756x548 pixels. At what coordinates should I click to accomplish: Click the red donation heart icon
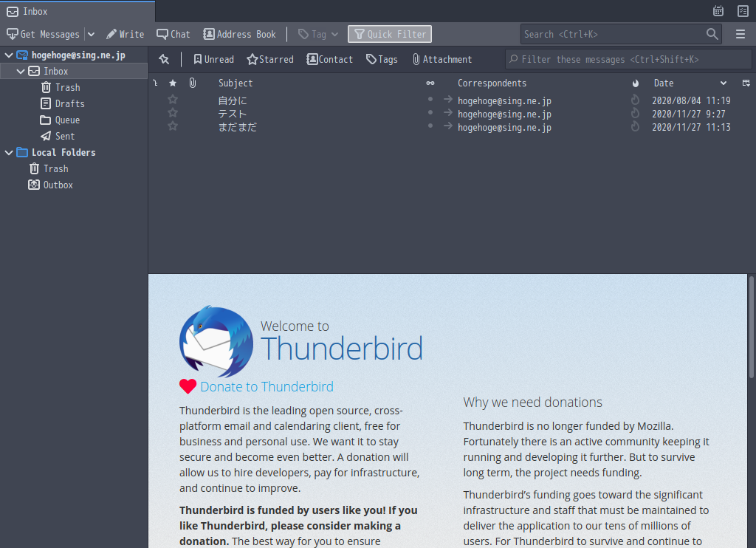tap(188, 386)
